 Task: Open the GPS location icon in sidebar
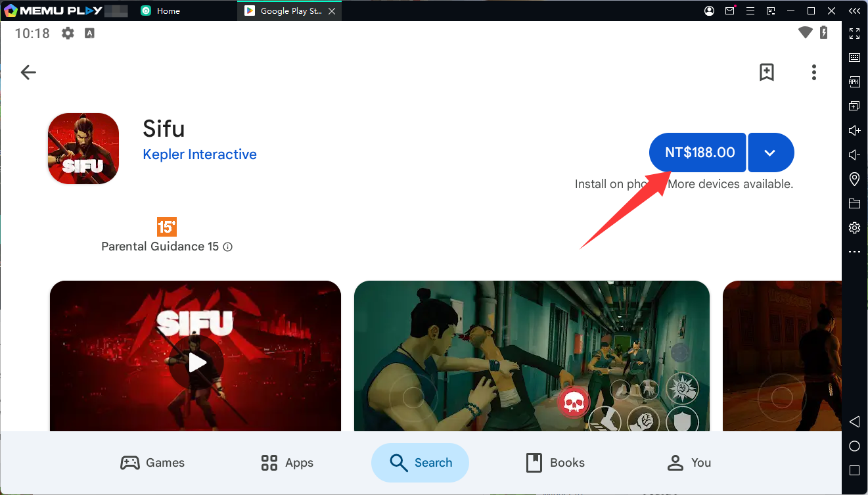[854, 179]
